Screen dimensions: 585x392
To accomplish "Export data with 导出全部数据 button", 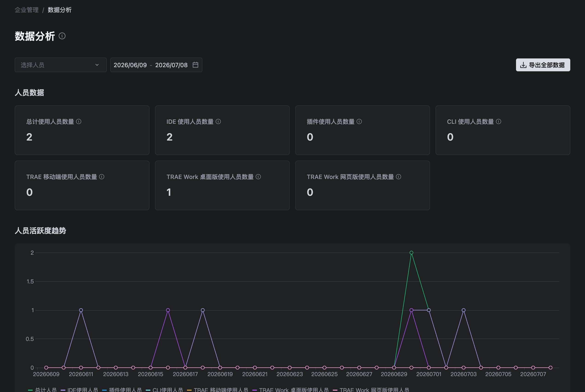I will (543, 65).
